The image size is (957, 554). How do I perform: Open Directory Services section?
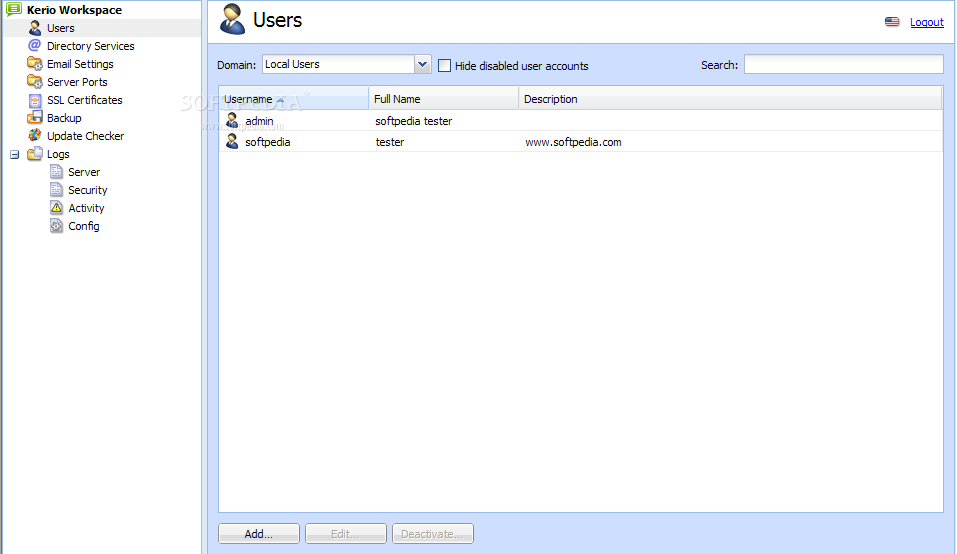pyautogui.click(x=90, y=46)
